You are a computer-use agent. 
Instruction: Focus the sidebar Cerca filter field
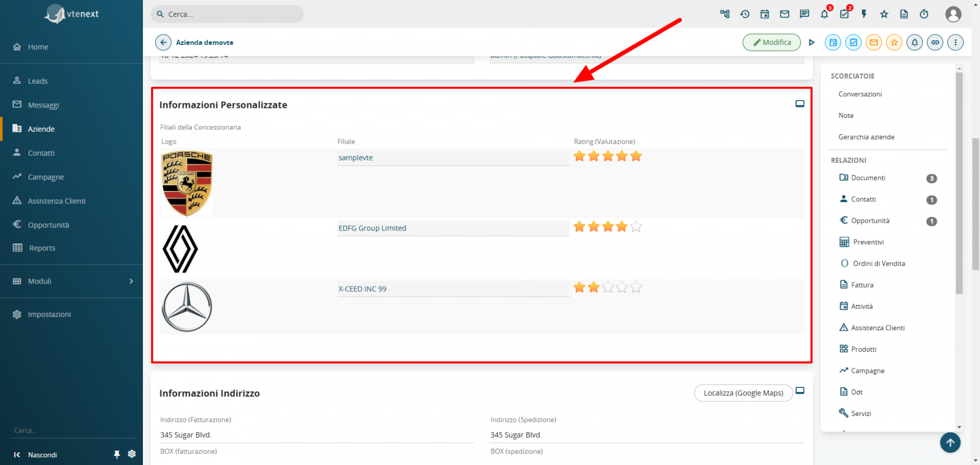point(73,431)
